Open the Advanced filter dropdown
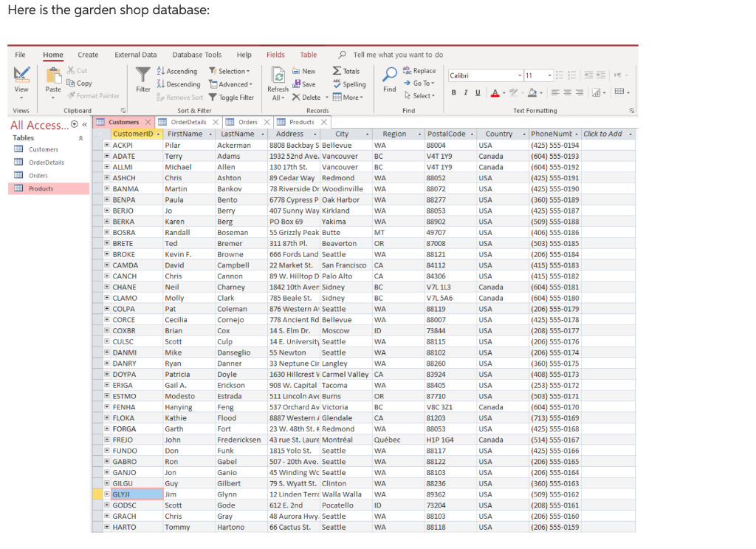Viewport: 756px width, 549px height. point(230,84)
